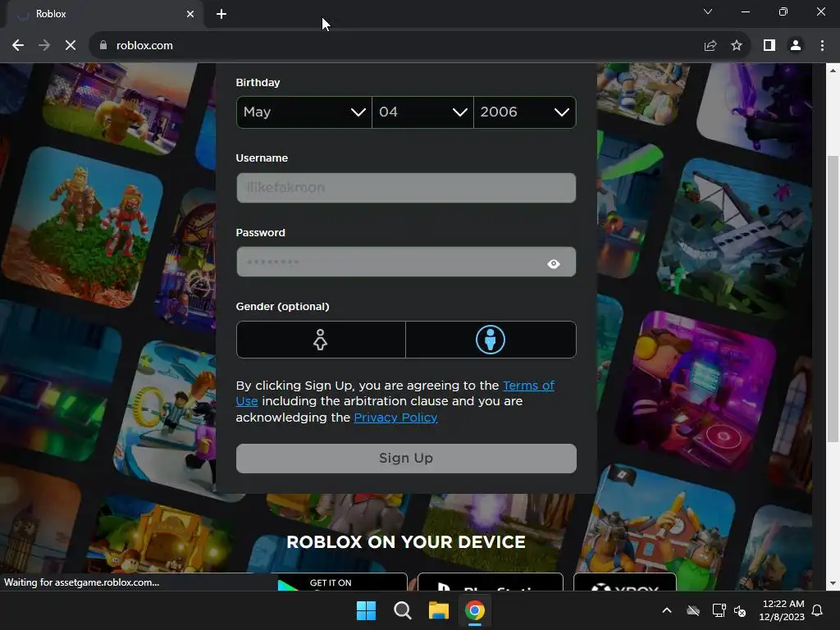Open File Explorer from the taskbar
Screen dimensions: 840x630
pos(438,610)
